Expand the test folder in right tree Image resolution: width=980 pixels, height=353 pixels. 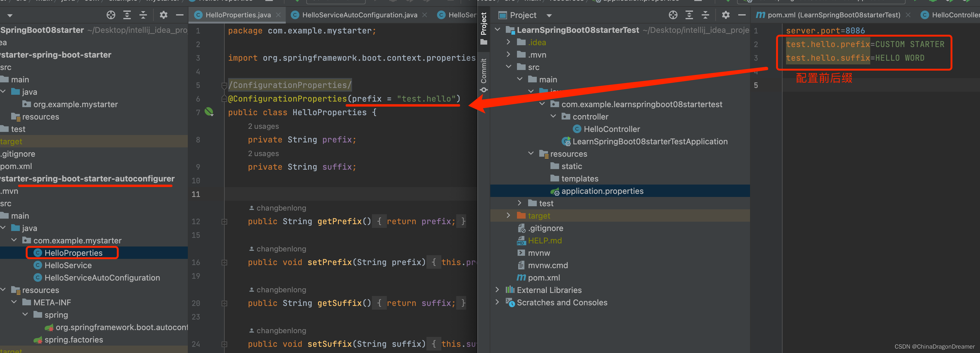click(x=520, y=203)
